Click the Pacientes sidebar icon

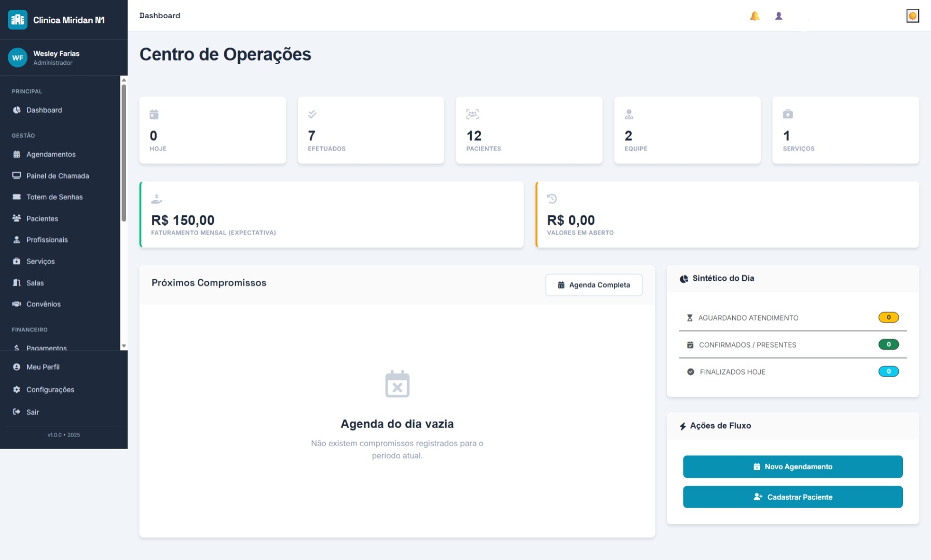[x=16, y=218]
